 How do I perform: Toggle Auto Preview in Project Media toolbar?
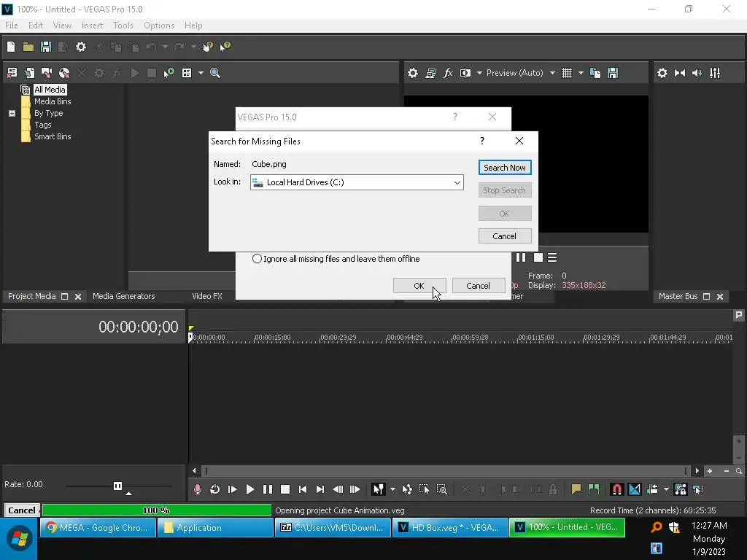pyautogui.click(x=169, y=73)
